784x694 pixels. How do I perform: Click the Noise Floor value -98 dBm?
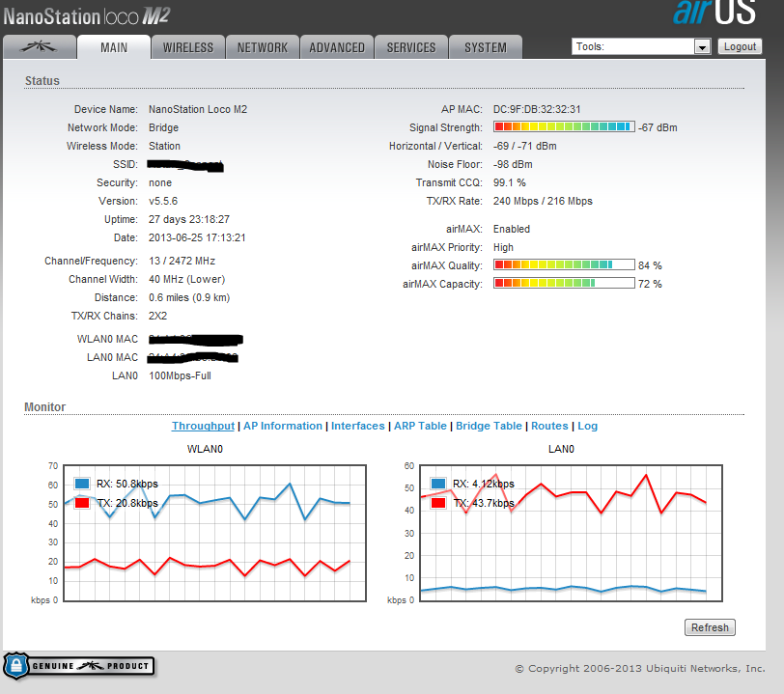[x=513, y=164]
